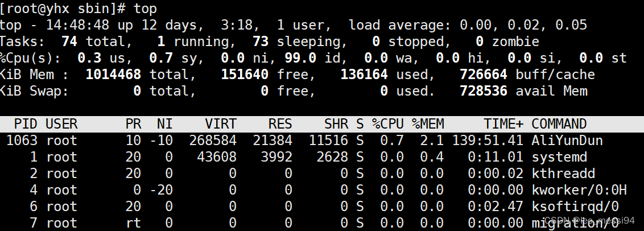Image resolution: width=644 pixels, height=231 pixels.
Task: Select the '0.0 st' CPU value
Action: (603, 58)
